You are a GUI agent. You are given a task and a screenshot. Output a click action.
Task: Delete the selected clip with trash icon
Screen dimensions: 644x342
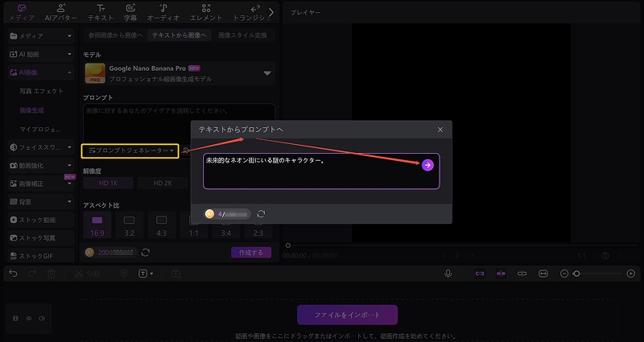pos(52,274)
